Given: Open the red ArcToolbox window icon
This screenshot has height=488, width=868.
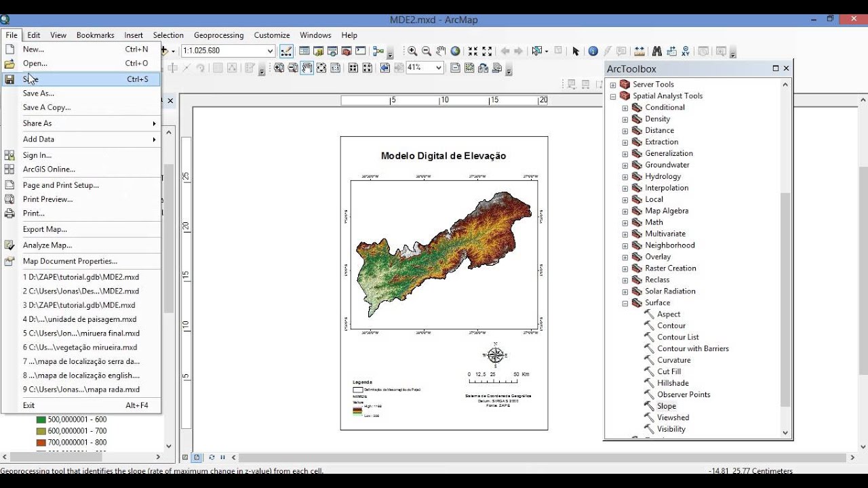Looking at the screenshot, I should (347, 51).
